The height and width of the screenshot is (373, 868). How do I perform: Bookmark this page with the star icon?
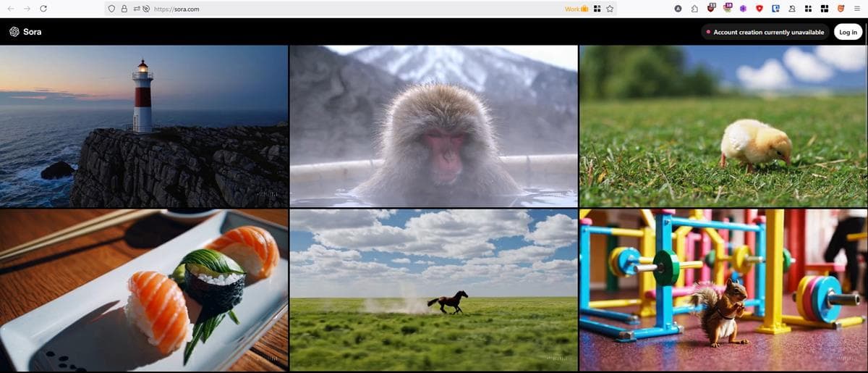tap(610, 9)
